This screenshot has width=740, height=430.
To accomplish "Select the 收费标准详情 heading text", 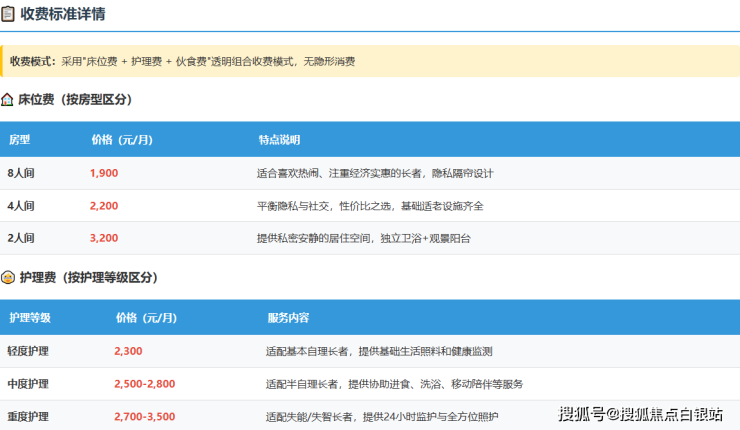I will point(63,14).
